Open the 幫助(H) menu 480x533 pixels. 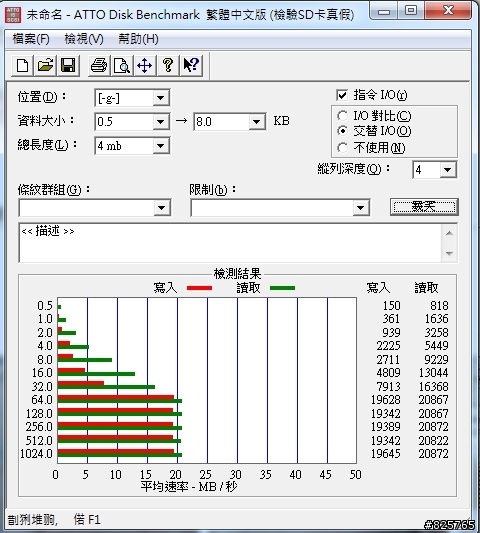[138, 39]
